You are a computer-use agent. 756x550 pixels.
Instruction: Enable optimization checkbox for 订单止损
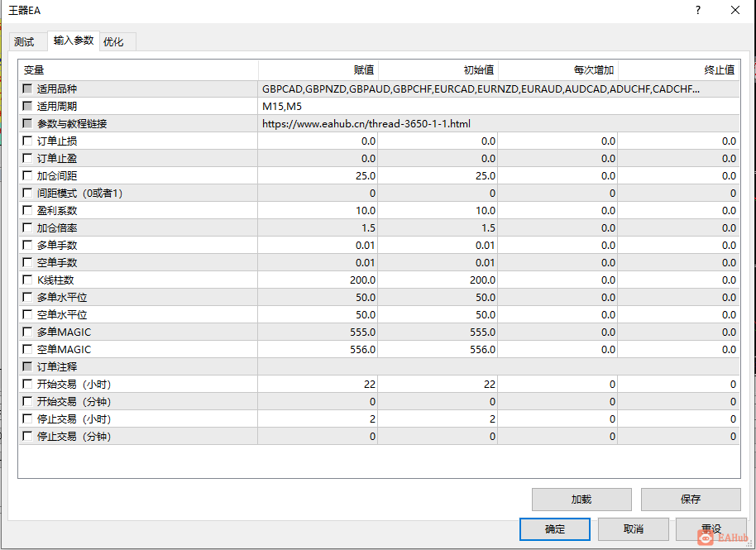27,141
